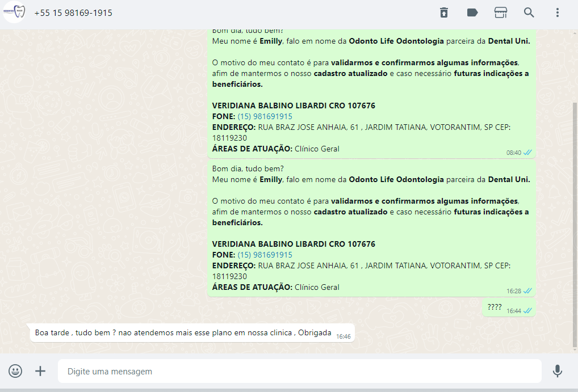Screen dimensions: 578x392
Task: Open the contact profile picture
Action: (x=14, y=12)
